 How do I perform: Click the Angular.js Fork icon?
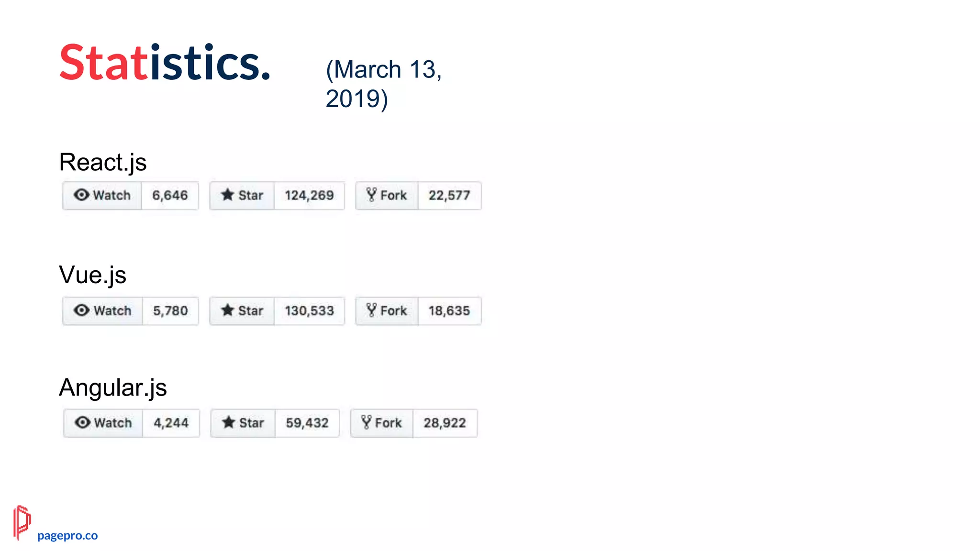coord(367,422)
